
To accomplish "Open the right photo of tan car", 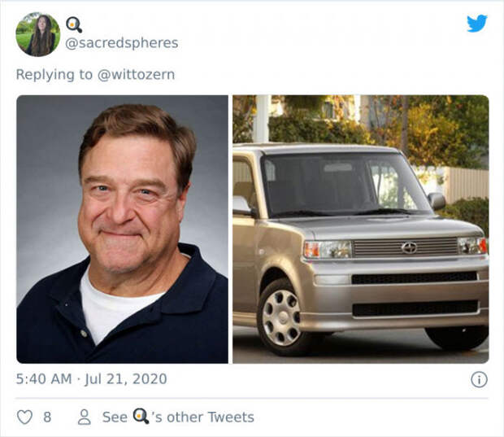I will click(361, 229).
